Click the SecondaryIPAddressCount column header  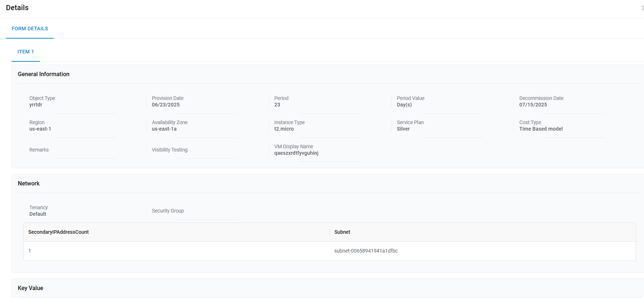tap(59, 232)
